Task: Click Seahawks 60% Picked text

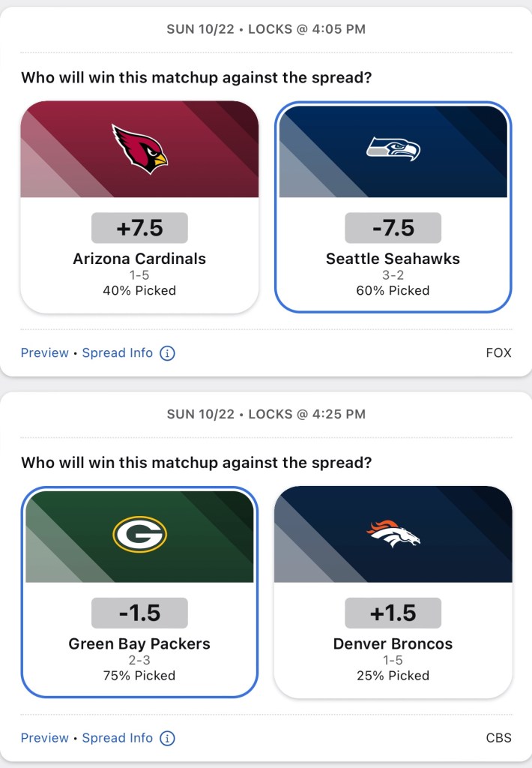Action: 393,290
